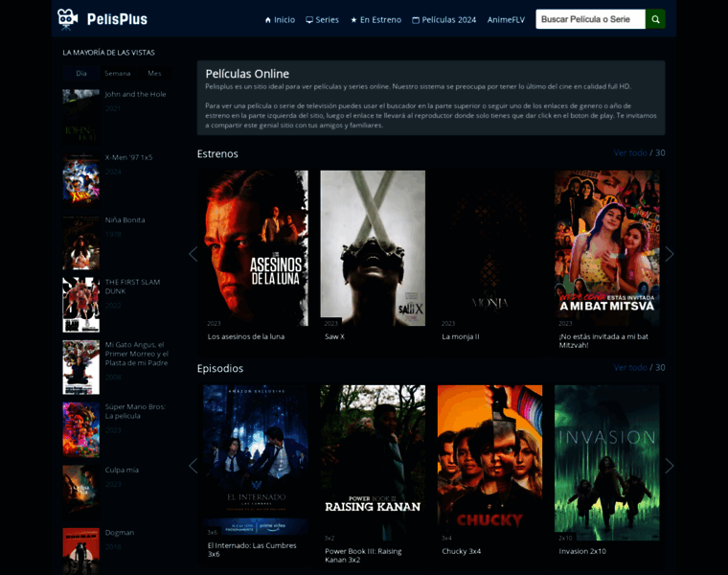Click Saw X title text
728x575 pixels.
click(334, 336)
